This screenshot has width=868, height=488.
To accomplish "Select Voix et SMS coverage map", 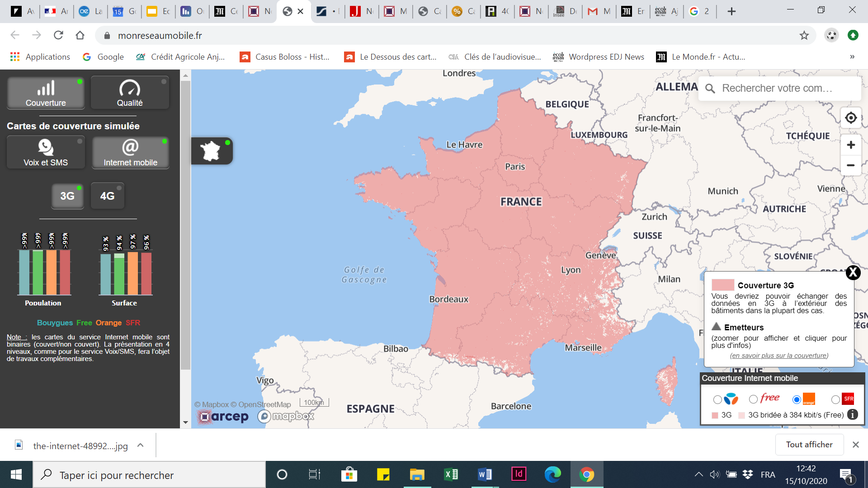I will [46, 153].
